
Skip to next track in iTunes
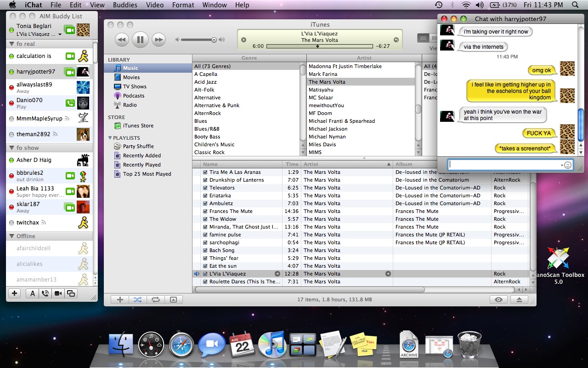[x=158, y=40]
